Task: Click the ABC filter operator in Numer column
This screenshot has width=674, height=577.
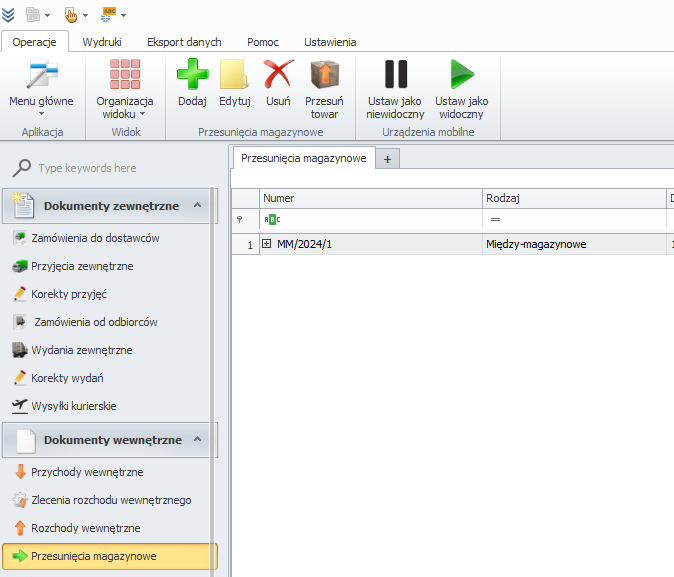Action: 272,220
